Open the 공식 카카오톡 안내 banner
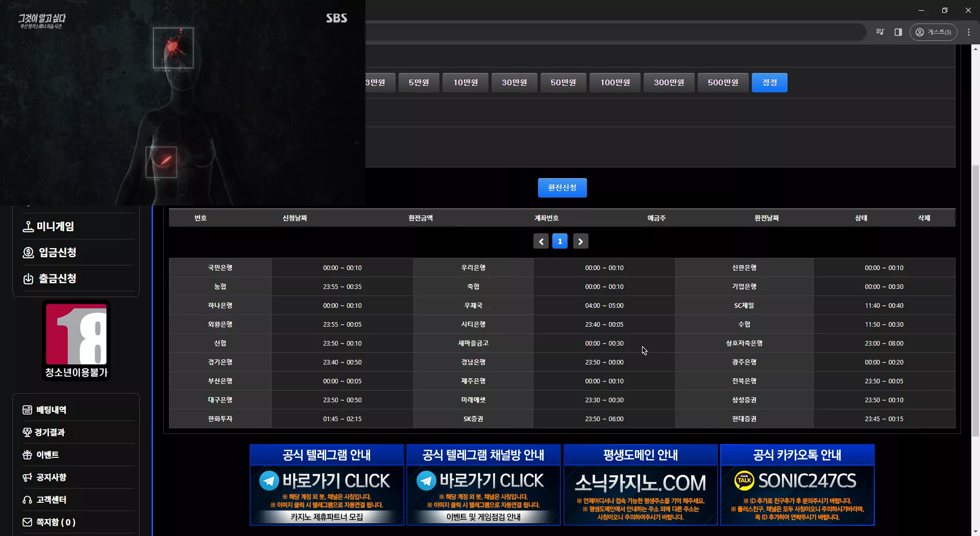This screenshot has width=980, height=536. (797, 484)
